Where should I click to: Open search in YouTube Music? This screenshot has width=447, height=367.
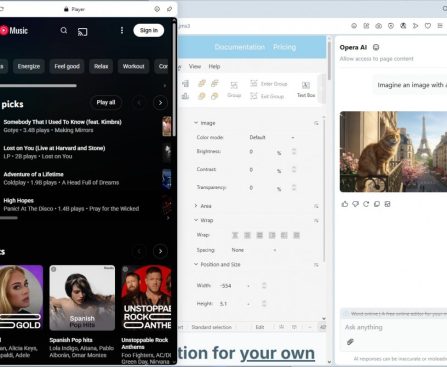click(x=64, y=31)
